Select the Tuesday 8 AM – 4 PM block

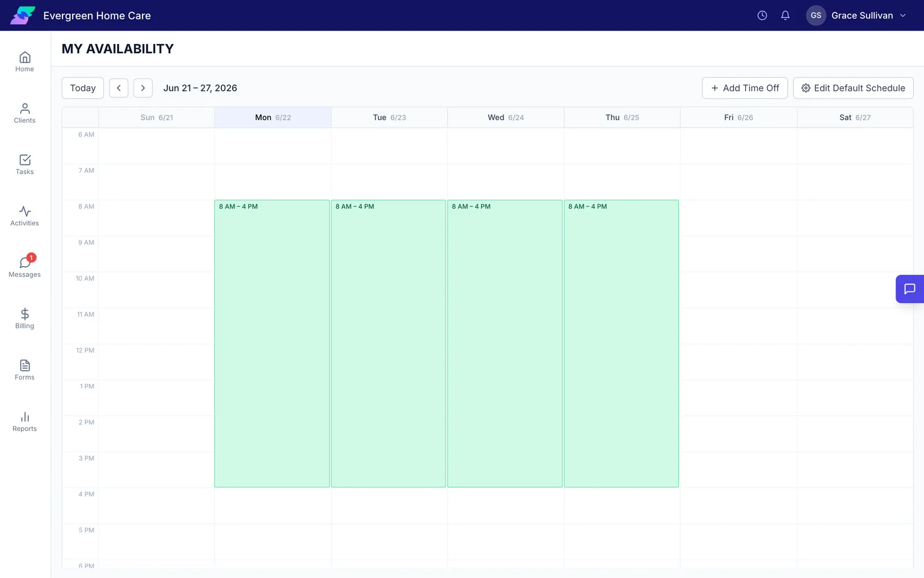(x=389, y=344)
